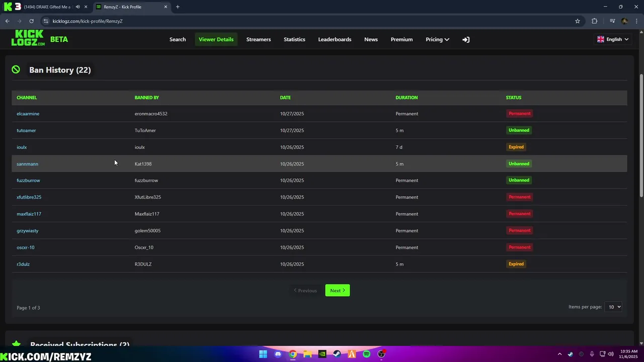Click the banned-by name golem50005
Viewport: 644px width, 362px height.
pos(147,231)
